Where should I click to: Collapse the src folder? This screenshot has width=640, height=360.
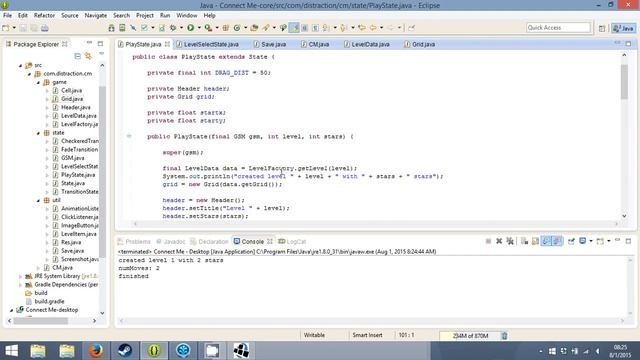click(x=20, y=65)
